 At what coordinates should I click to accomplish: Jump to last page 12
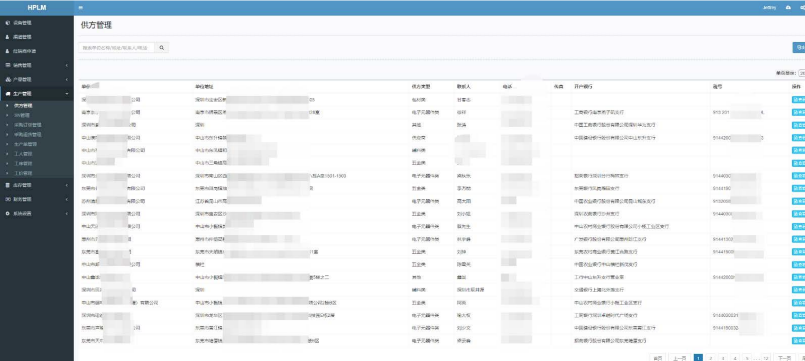click(766, 357)
